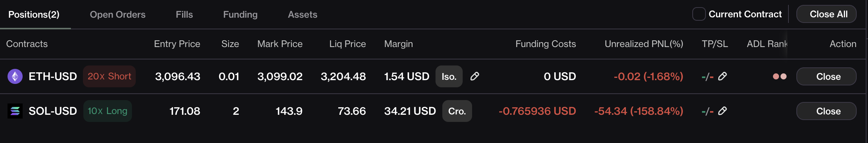
Task: Close the SOL-USD long position
Action: [x=826, y=111]
